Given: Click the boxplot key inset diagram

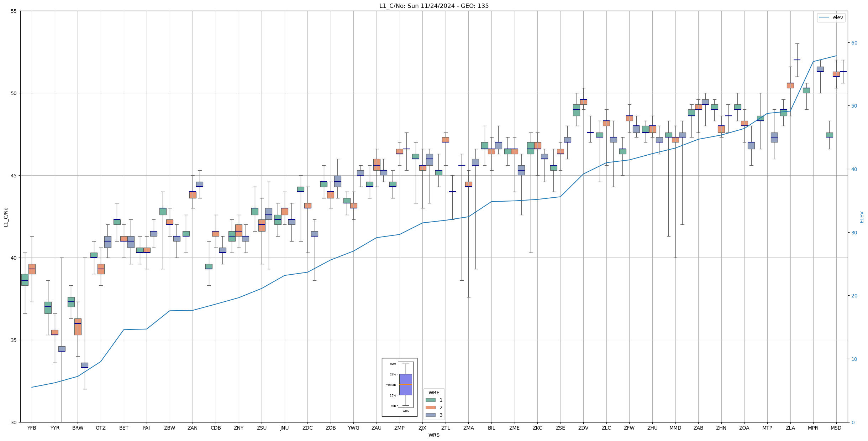Looking at the screenshot, I should click(x=399, y=387).
